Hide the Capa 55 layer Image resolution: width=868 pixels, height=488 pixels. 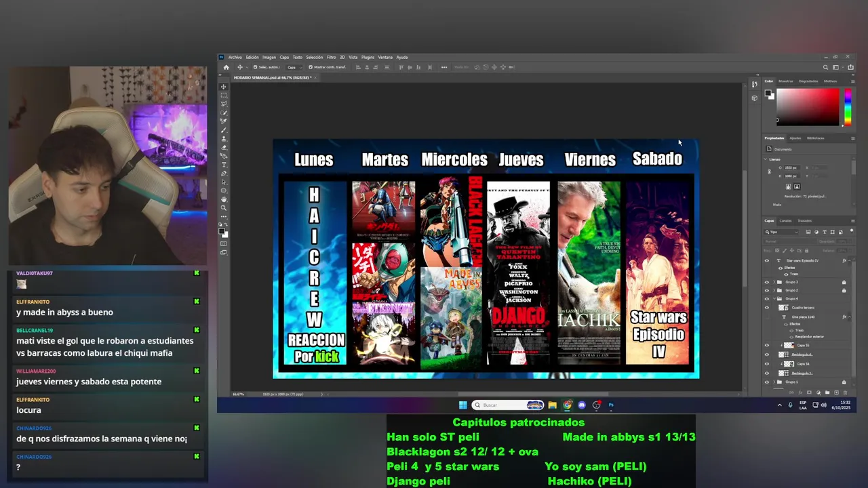coord(767,345)
